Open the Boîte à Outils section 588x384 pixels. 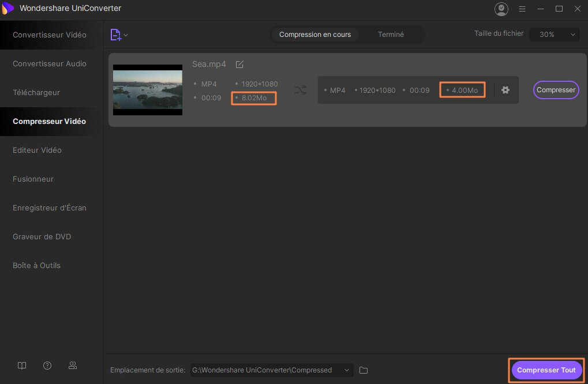[38, 265]
